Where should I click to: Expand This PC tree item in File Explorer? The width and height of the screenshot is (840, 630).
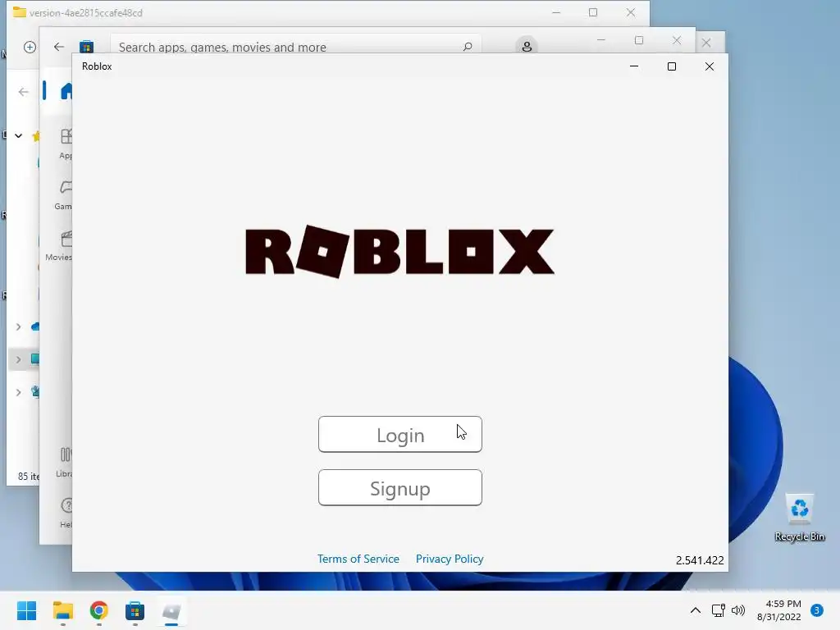[x=18, y=359]
